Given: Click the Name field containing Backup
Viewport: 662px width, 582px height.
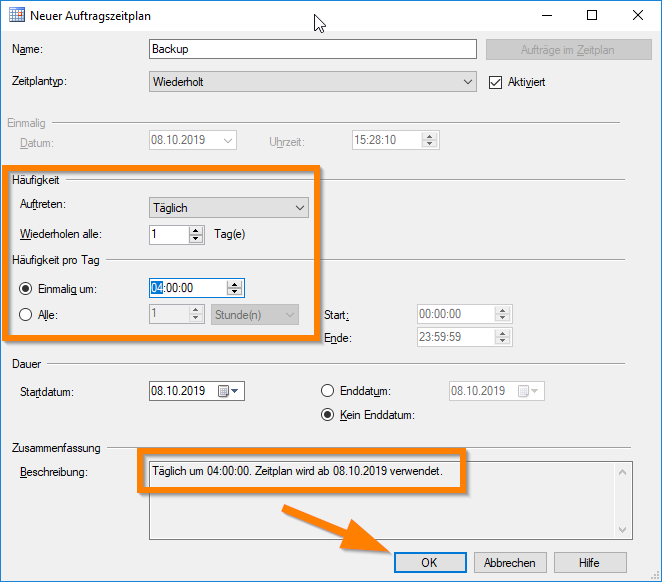Looking at the screenshot, I should [x=313, y=49].
